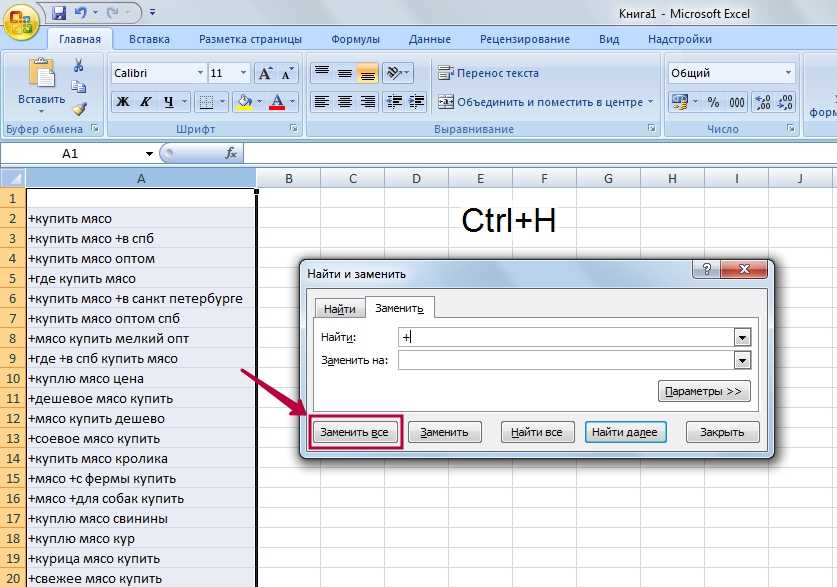Apply cell borders icon
Image resolution: width=837 pixels, height=587 pixels.
tap(206, 101)
